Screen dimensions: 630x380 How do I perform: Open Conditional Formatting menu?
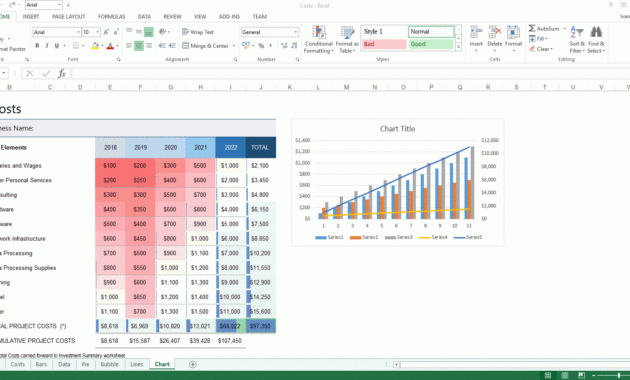tap(319, 39)
